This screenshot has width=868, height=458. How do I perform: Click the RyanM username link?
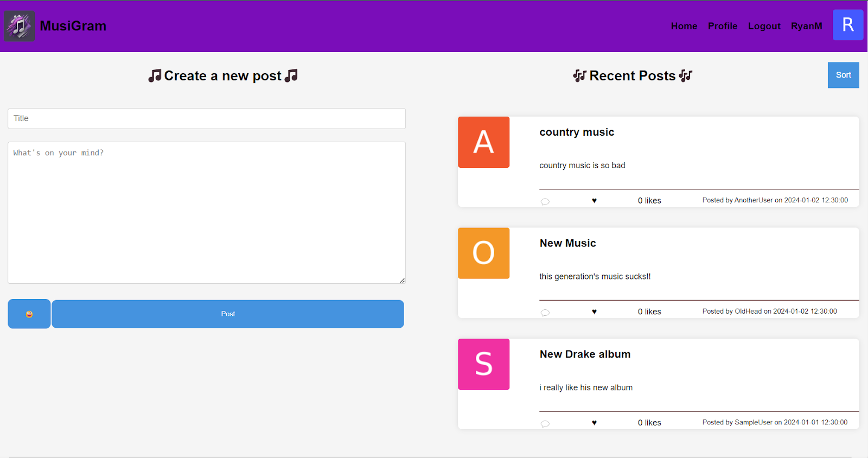click(x=806, y=26)
